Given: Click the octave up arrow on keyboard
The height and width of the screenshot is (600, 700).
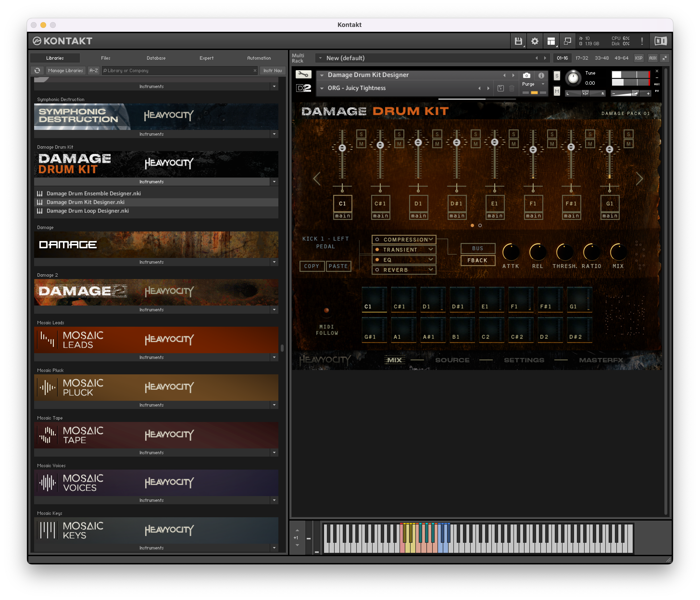Looking at the screenshot, I should click(x=297, y=530).
